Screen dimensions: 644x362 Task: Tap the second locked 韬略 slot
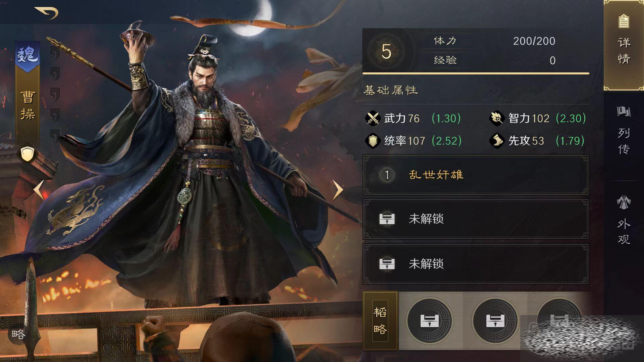495,321
